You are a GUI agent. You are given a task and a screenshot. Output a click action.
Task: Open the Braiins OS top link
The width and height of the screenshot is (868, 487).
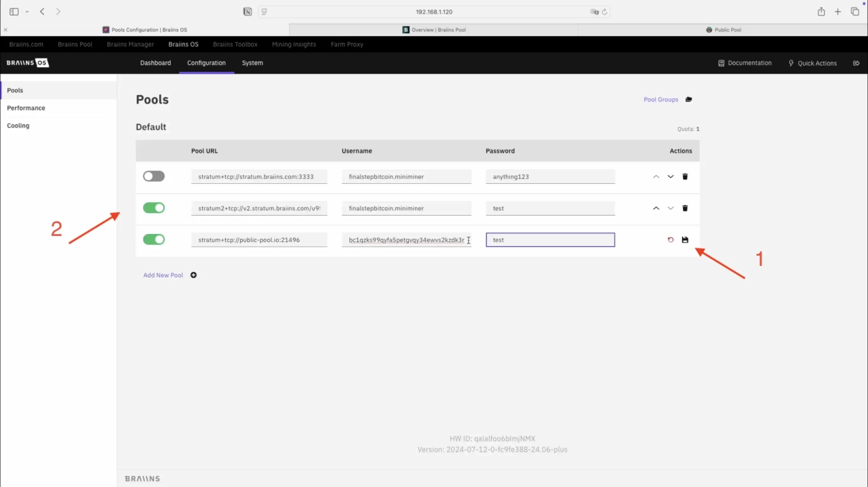(x=183, y=44)
